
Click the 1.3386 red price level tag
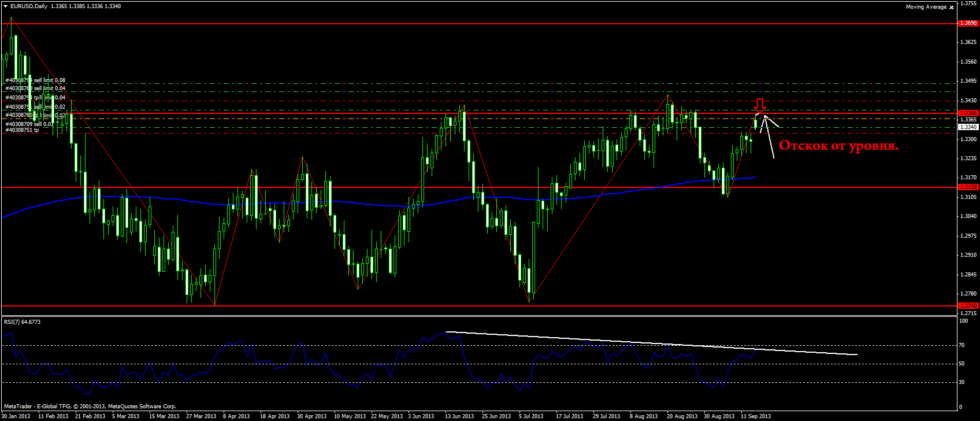968,113
